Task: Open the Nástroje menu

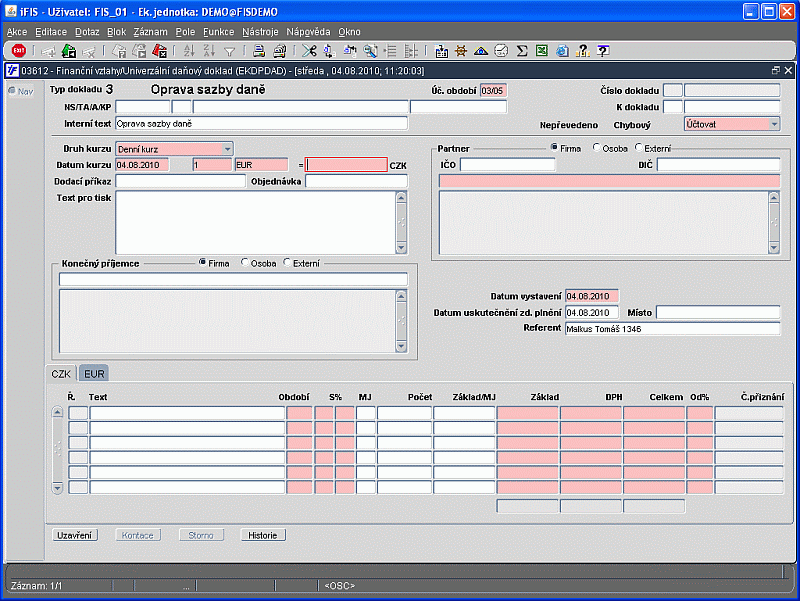Action: click(260, 32)
